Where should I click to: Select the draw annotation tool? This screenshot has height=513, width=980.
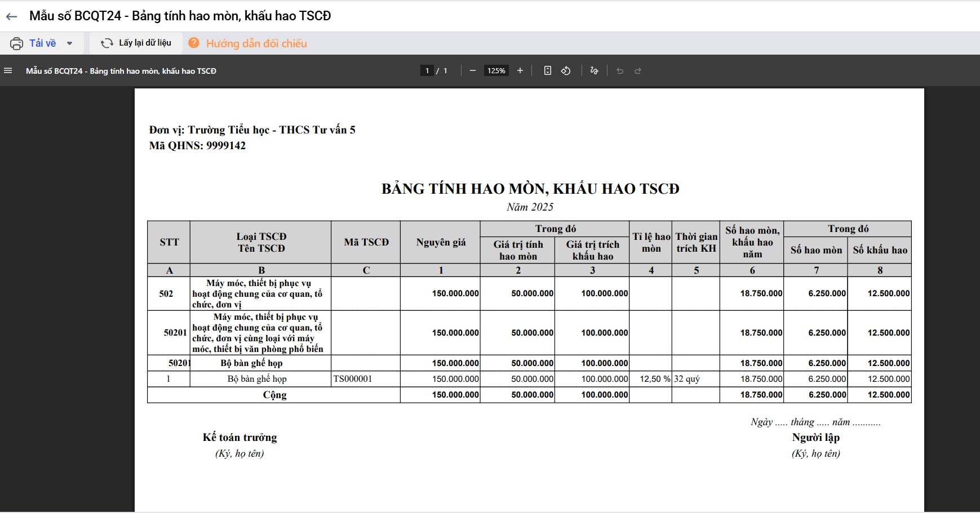594,70
